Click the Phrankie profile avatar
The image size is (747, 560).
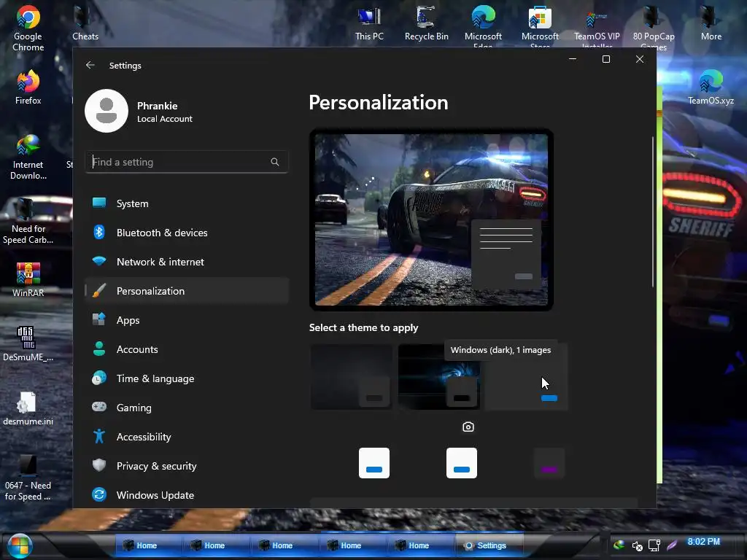pos(107,111)
